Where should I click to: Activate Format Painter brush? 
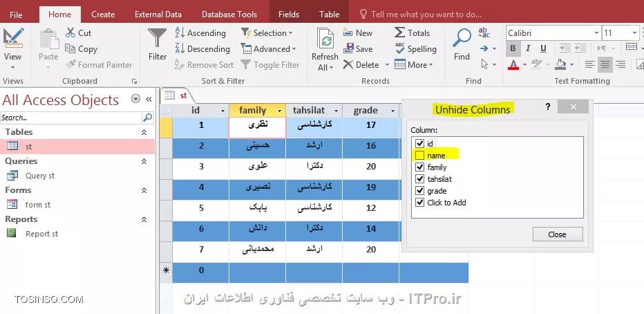coord(99,64)
